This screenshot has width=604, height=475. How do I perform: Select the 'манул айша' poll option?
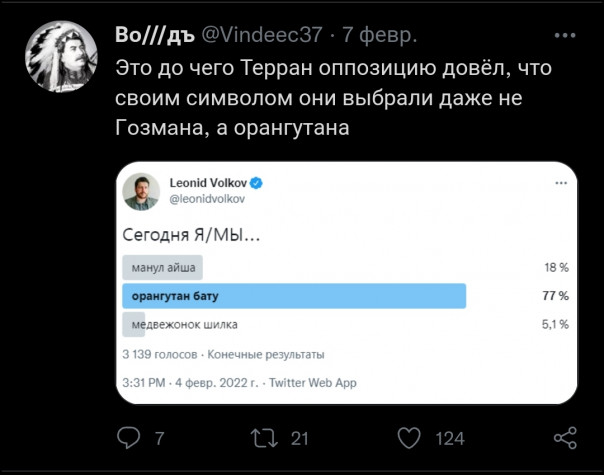tap(162, 268)
